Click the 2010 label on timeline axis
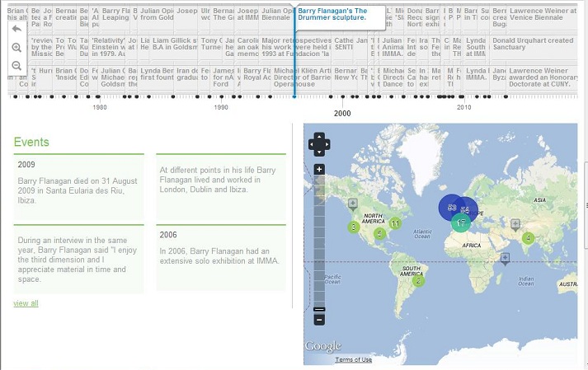The width and height of the screenshot is (588, 370). (463, 108)
